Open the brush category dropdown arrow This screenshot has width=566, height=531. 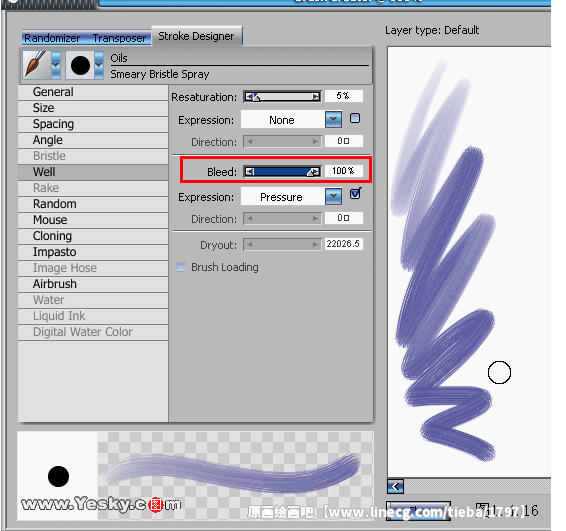point(56,65)
